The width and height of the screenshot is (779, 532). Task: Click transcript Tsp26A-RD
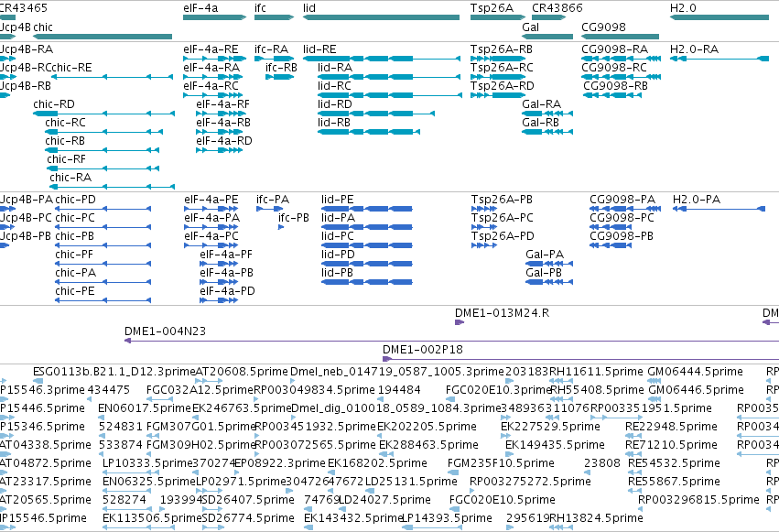tap(498, 95)
